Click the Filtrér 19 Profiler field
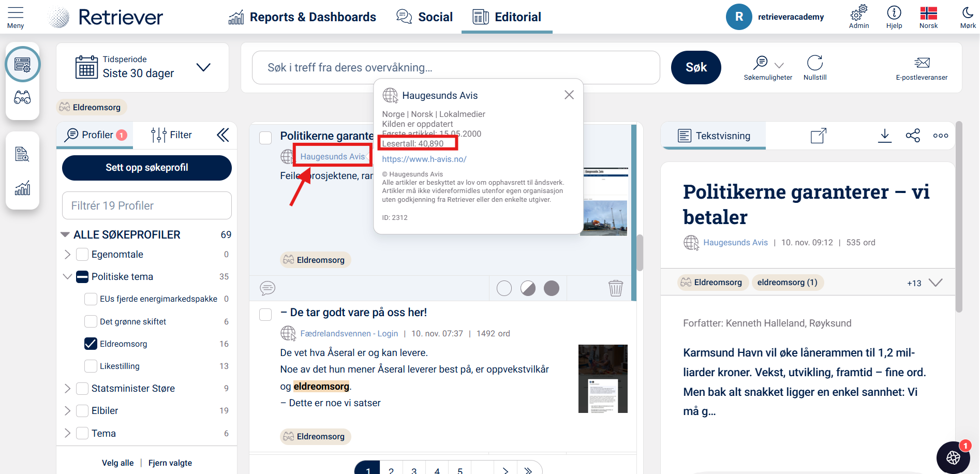This screenshot has height=474, width=980. (x=147, y=205)
